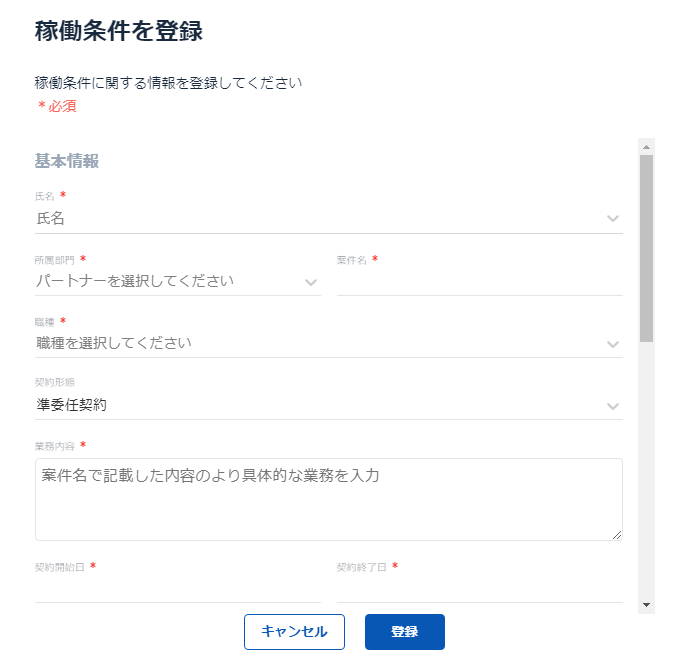Click the chevron arrow in 職種 field
The image size is (687, 666).
(612, 344)
